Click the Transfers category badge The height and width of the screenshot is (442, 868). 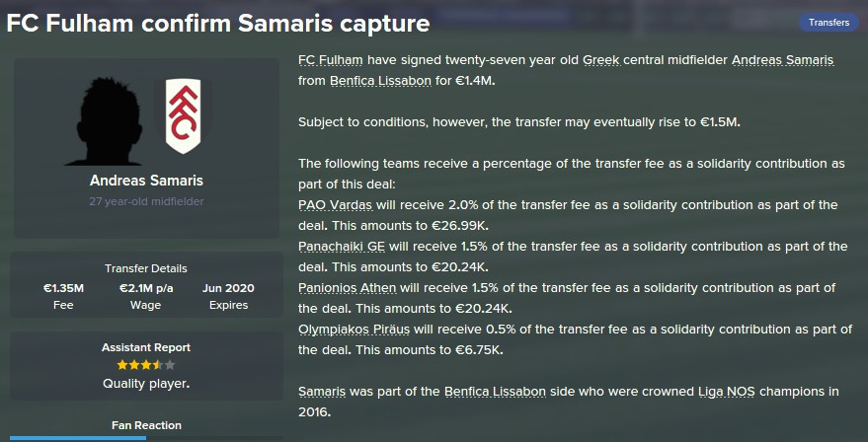pos(828,23)
